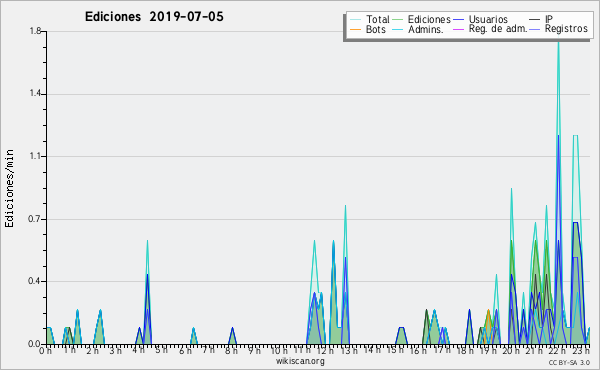This screenshot has height=370, width=600.
Task: Click the 8 h label on the time axis
Action: click(x=231, y=351)
